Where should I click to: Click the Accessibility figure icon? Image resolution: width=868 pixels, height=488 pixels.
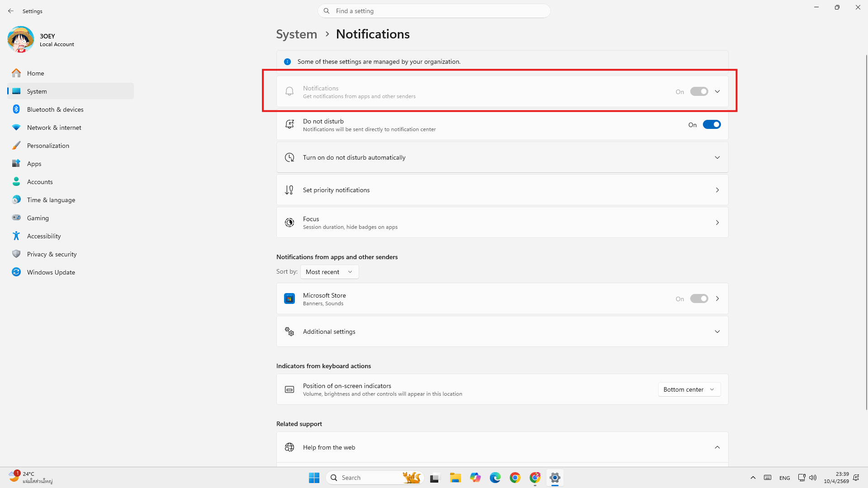pos(16,236)
